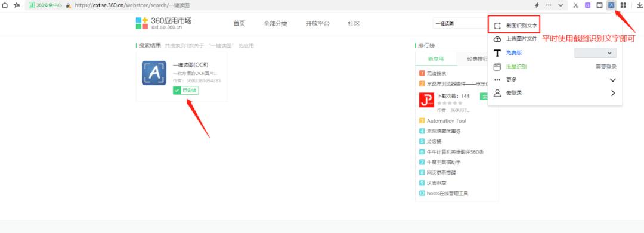Open ranking item 牛牛计算机英语翻译360版
The height and width of the screenshot is (233, 644).
(x=455, y=152)
